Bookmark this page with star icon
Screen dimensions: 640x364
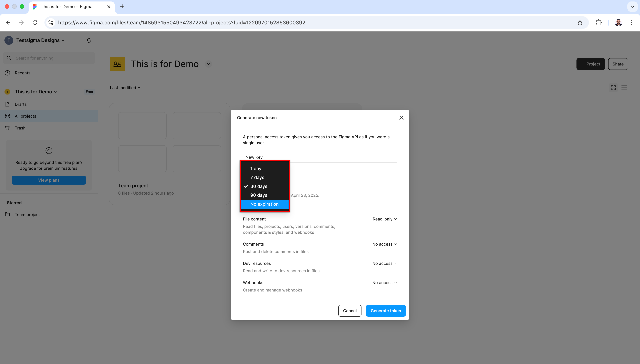tap(580, 23)
